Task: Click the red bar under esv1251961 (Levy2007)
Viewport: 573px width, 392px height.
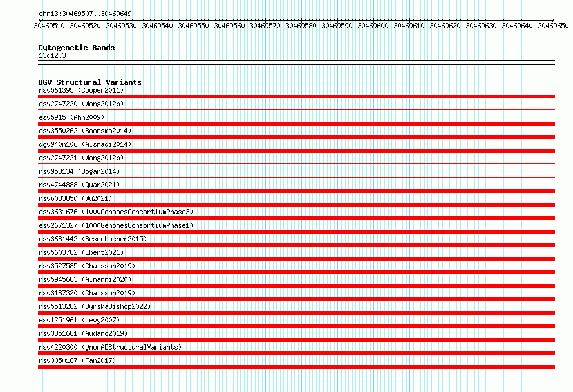Action: 296,326
